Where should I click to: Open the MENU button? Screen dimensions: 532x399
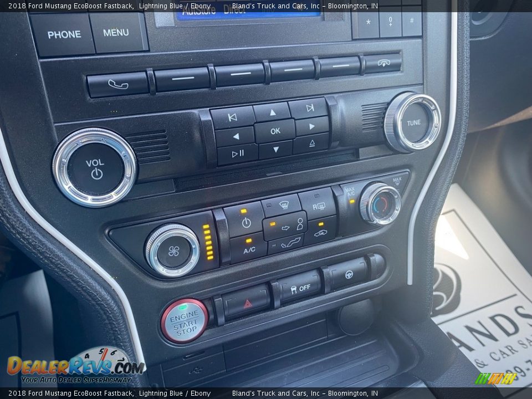pos(117,32)
